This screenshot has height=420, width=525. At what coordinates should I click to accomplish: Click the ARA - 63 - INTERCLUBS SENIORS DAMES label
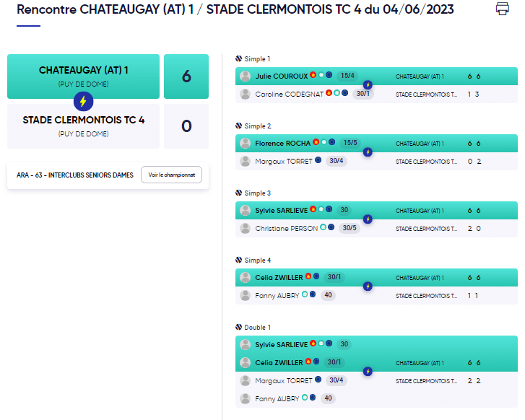point(75,175)
